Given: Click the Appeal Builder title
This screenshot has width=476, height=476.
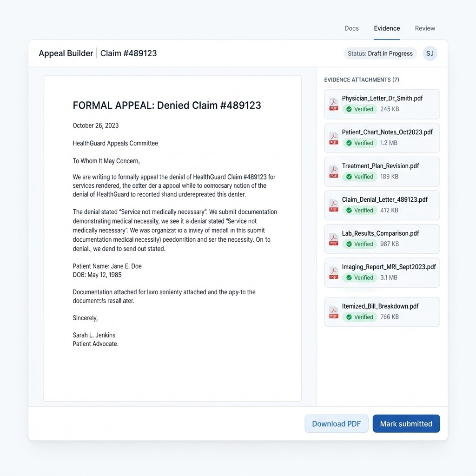Looking at the screenshot, I should click(66, 53).
